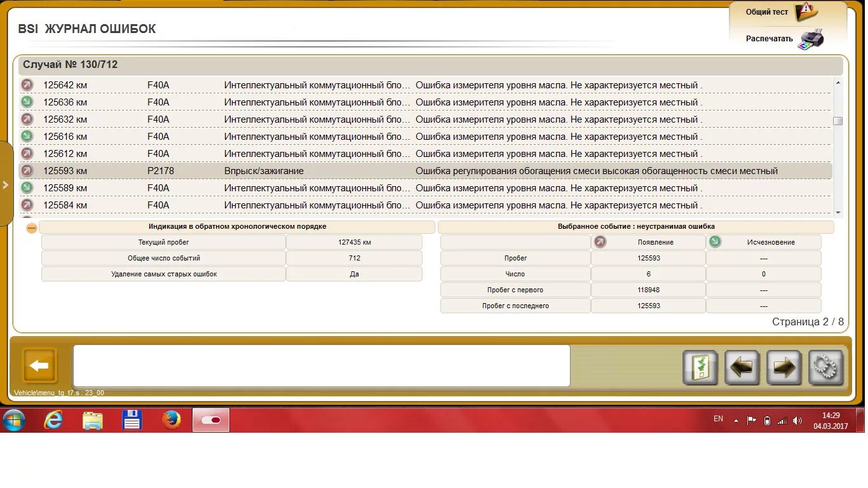Click the active diagnostic app taskbar button

pyautogui.click(x=211, y=420)
